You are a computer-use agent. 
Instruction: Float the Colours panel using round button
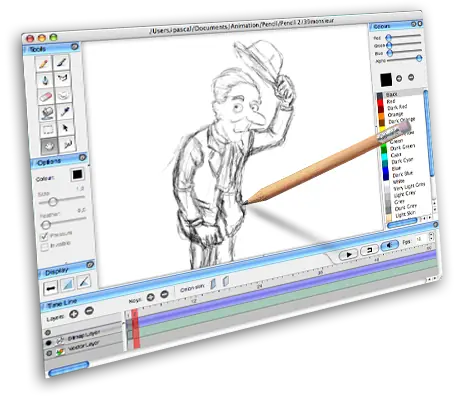tap(413, 24)
